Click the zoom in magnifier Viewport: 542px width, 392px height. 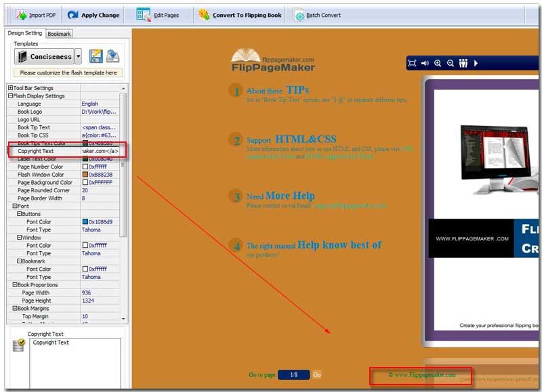click(x=438, y=63)
